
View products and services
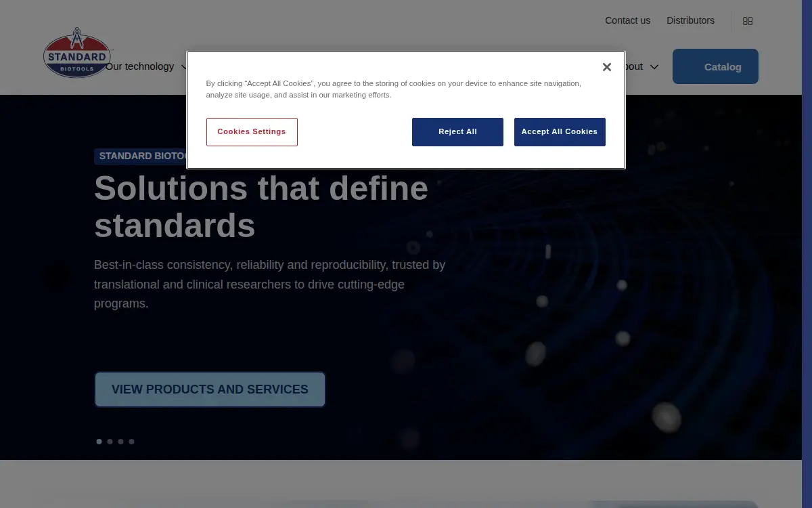210,389
